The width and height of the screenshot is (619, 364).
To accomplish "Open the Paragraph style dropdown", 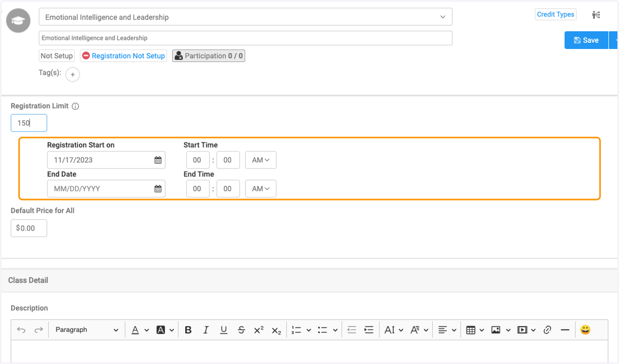I will point(87,330).
